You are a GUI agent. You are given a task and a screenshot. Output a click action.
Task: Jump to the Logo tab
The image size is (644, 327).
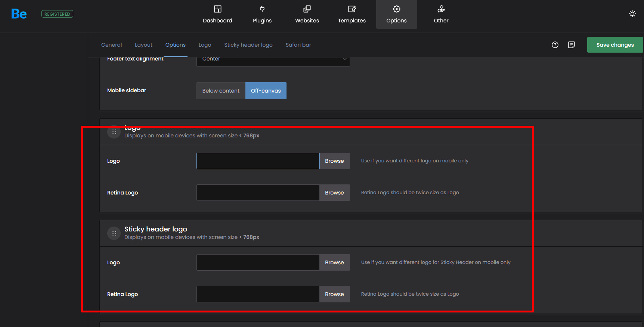[205, 45]
